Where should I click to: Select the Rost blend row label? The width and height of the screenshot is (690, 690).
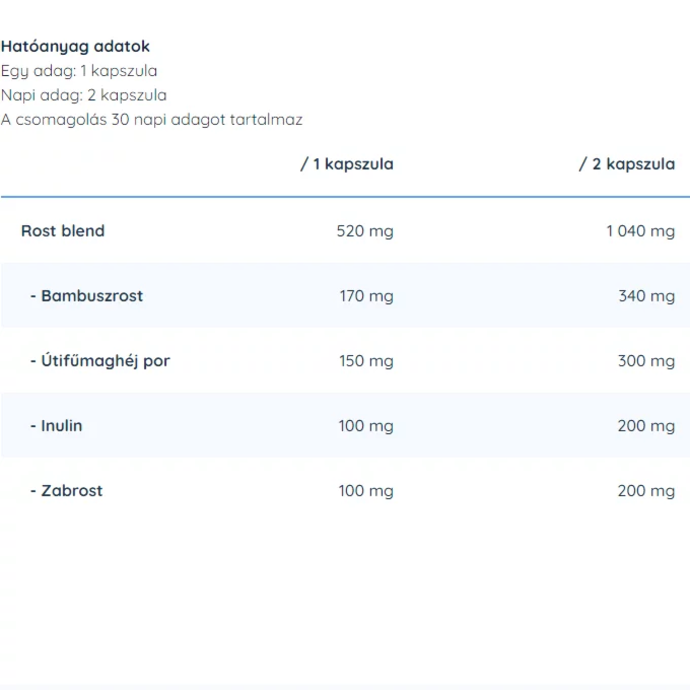tap(63, 231)
